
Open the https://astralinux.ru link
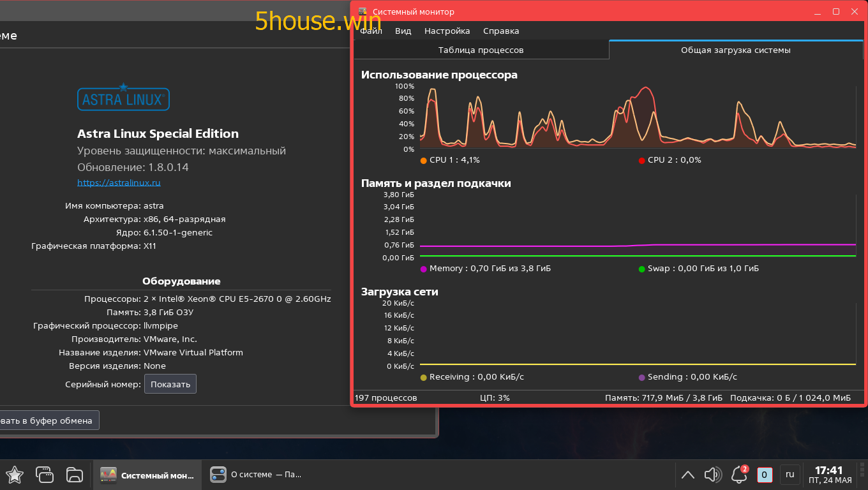[x=119, y=182]
